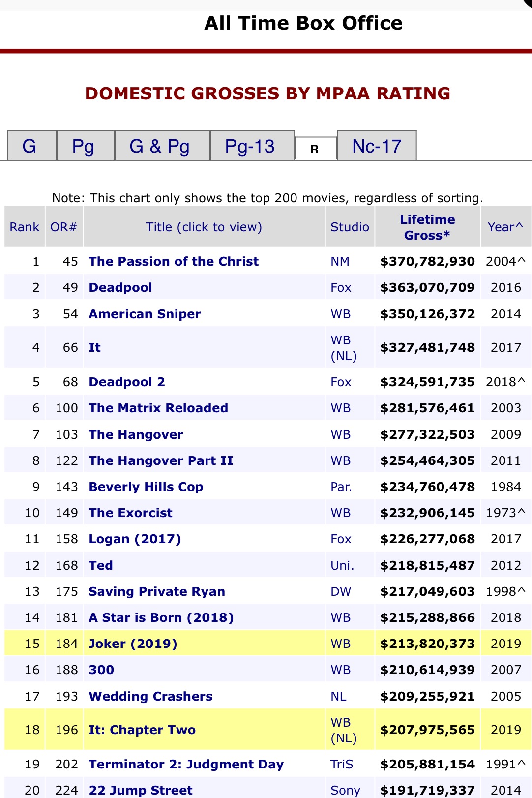Switch to the G rating tab
Viewport: 532px width, 798px height.
pos(30,146)
